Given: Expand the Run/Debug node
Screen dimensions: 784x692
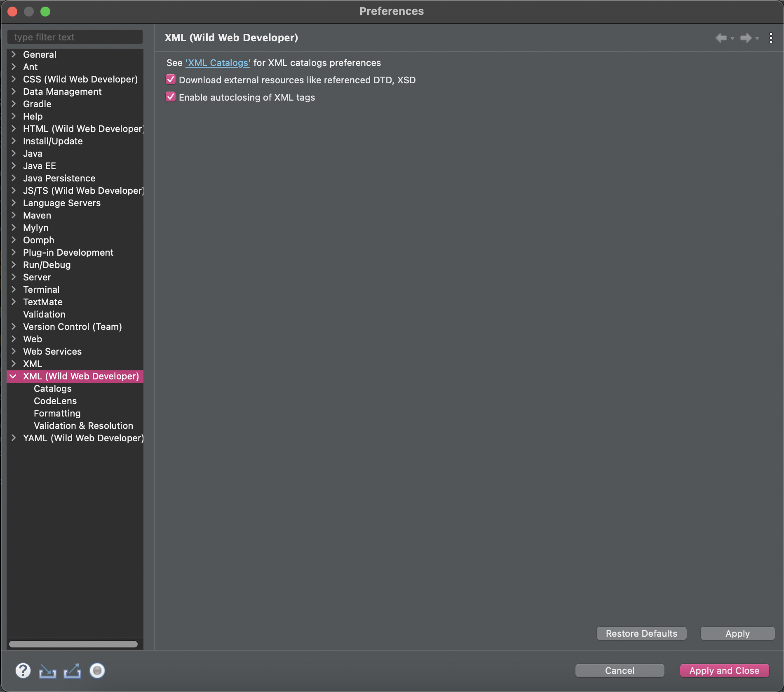Looking at the screenshot, I should tap(14, 265).
